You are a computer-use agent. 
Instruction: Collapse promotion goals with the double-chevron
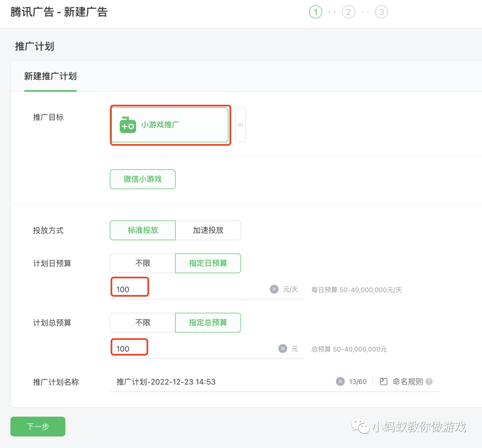(241, 125)
